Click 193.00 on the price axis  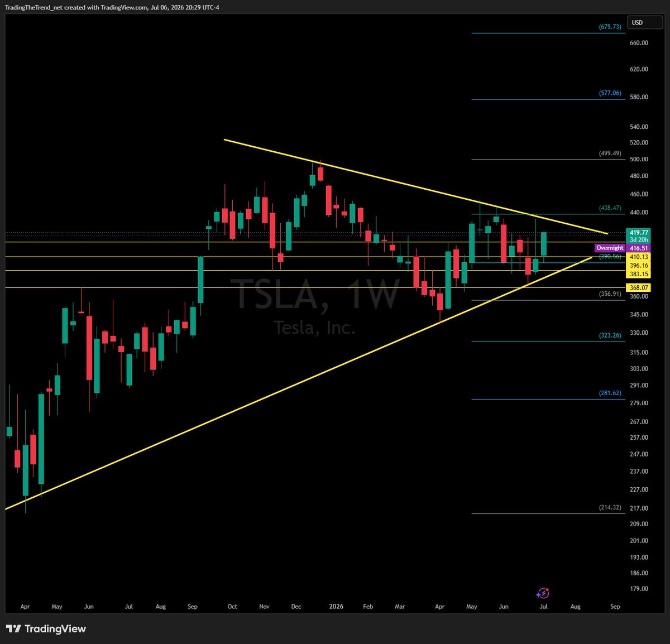(x=639, y=558)
